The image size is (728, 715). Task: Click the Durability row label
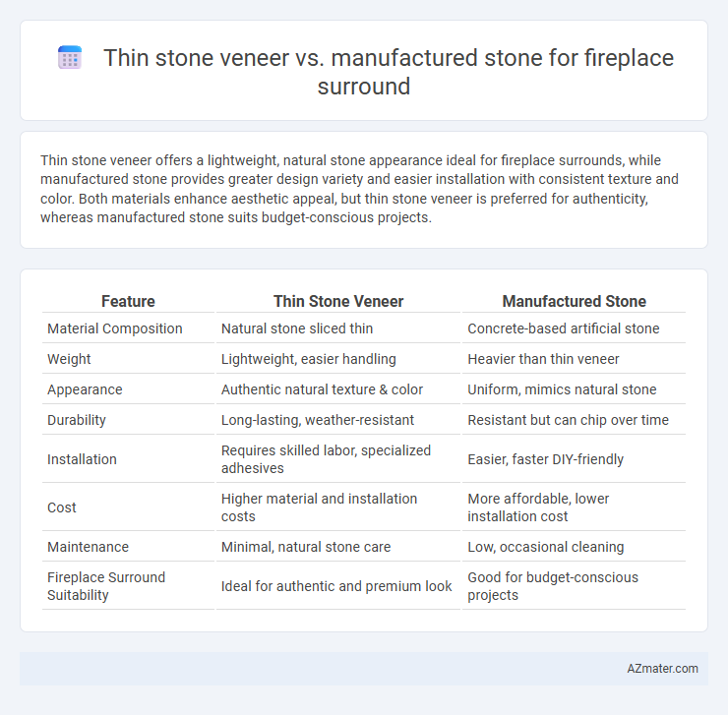[77, 420]
